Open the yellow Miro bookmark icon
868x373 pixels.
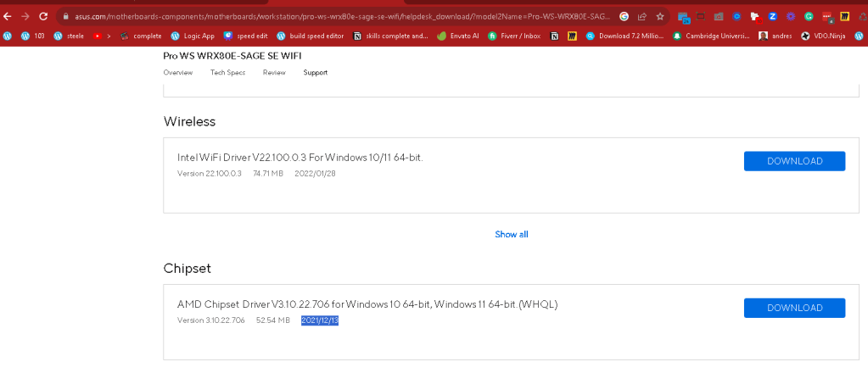tap(573, 36)
